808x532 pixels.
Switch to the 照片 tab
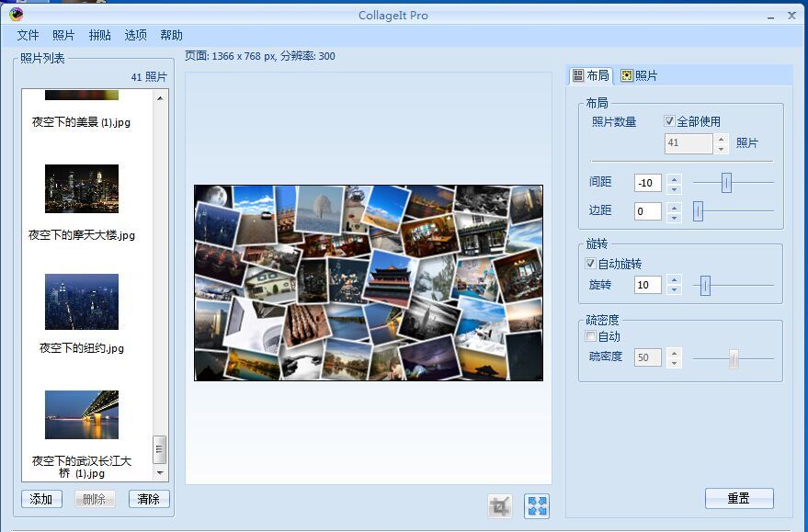tap(639, 75)
